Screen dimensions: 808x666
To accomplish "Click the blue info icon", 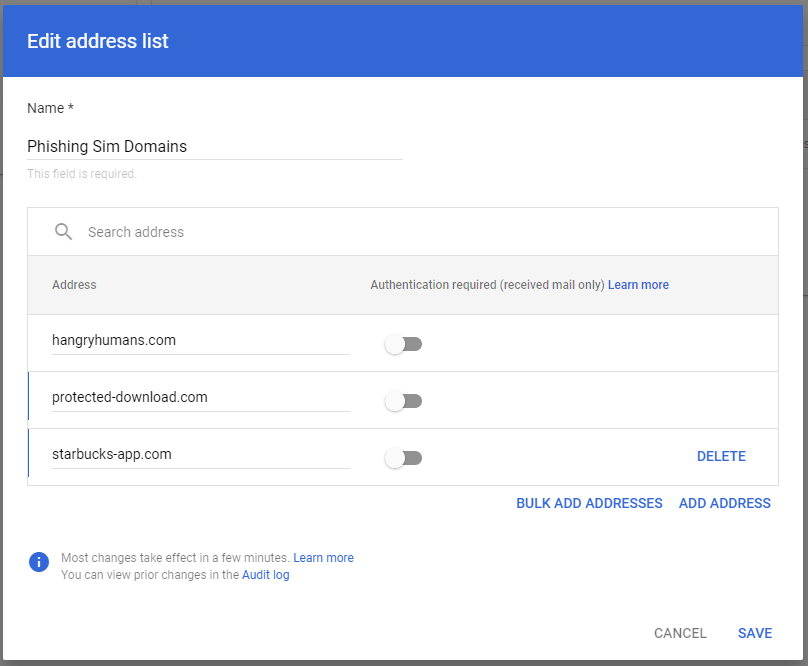I will (39, 562).
